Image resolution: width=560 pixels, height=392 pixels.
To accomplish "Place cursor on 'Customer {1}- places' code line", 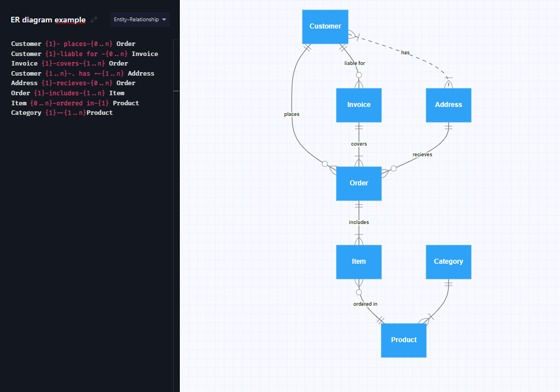I will 73,44.
